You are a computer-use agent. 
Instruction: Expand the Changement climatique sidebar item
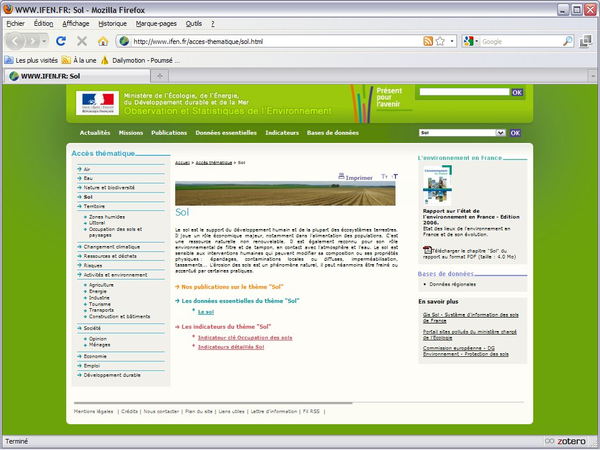[x=112, y=246]
